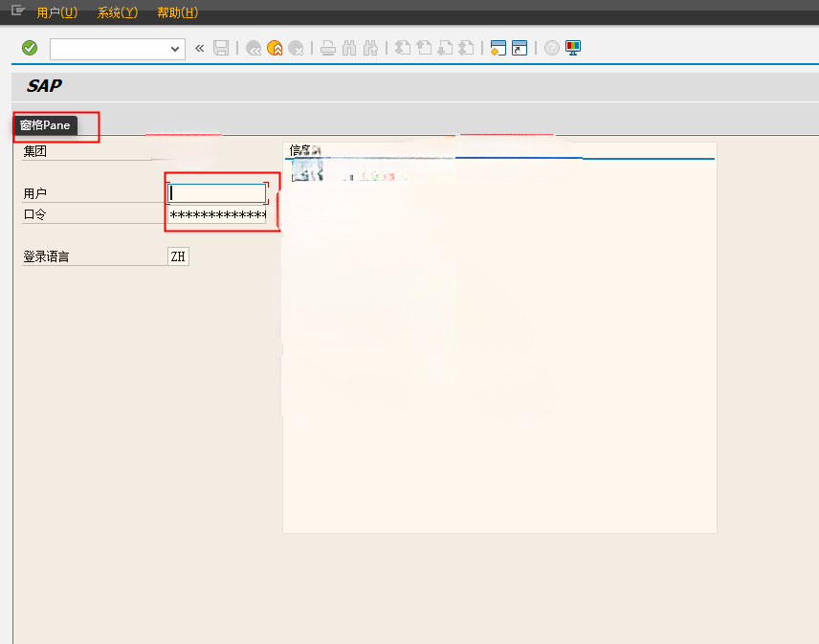Image resolution: width=819 pixels, height=644 pixels.
Task: Open the system menu icon at top-left
Action: [x=18, y=11]
